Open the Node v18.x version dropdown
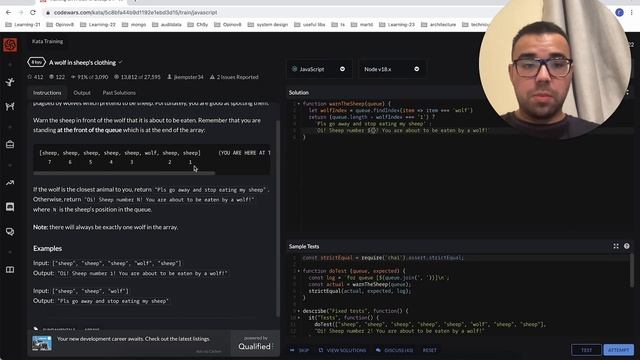Screen dimensions: 640x360 point(391,69)
